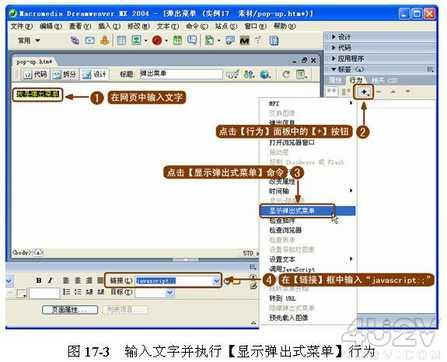Click the 页面属性 button

[x=70, y=309]
